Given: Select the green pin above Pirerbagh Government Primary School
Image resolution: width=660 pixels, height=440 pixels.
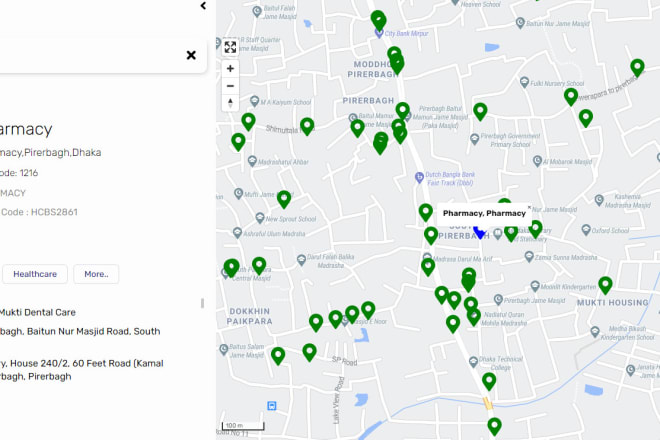Looking at the screenshot, I should [480, 111].
